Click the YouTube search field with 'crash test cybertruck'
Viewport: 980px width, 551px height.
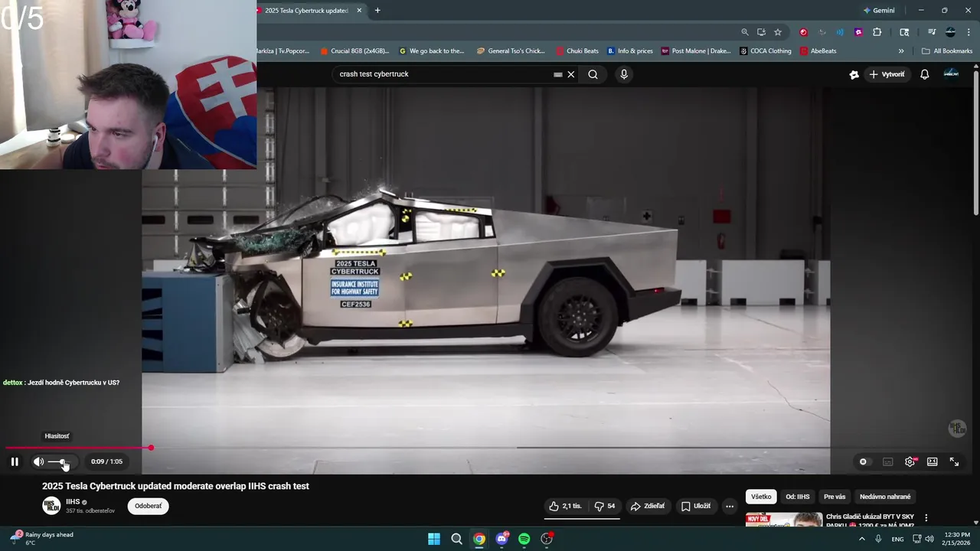click(444, 74)
